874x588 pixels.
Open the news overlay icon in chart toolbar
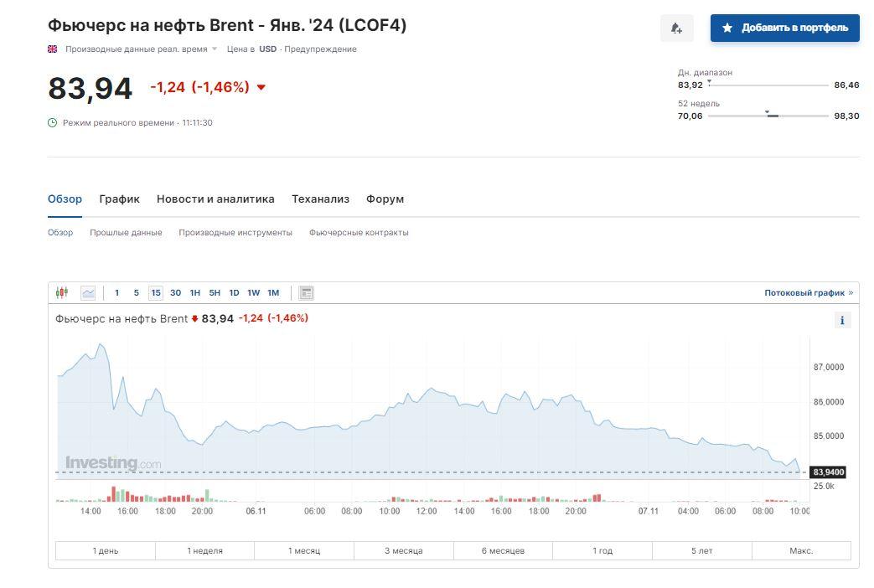point(306,292)
